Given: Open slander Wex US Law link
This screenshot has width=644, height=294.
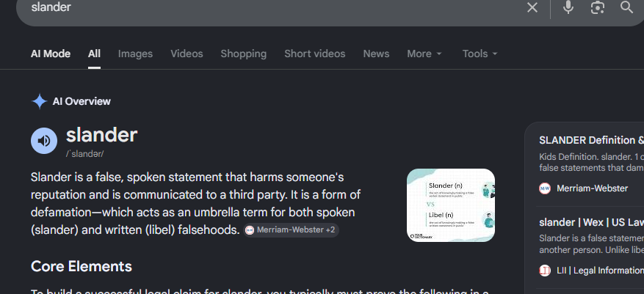Looking at the screenshot, I should [x=591, y=222].
